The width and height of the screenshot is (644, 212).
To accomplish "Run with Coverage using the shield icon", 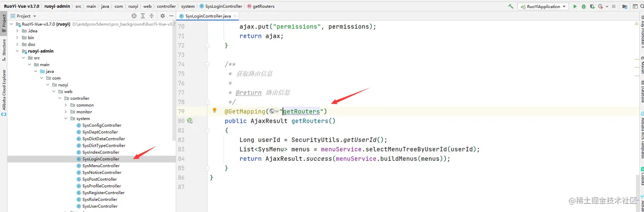I will pyautogui.click(x=592, y=6).
